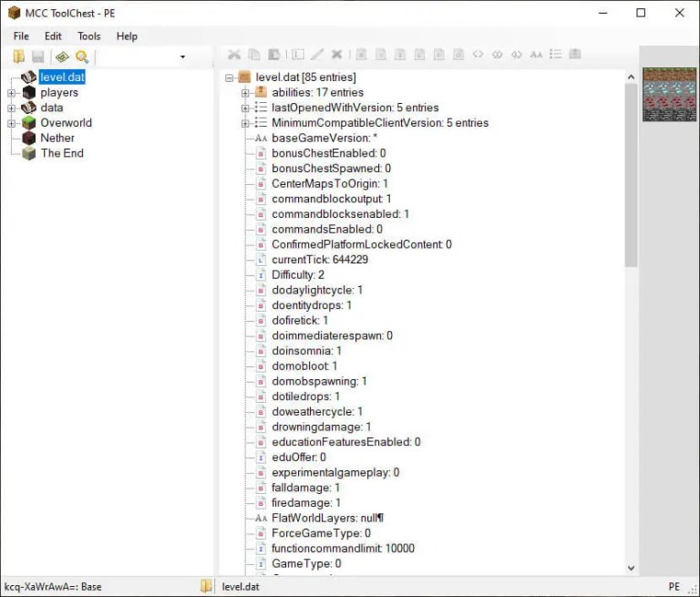
Task: Select the Nether dimension in left tree
Action: (x=57, y=138)
